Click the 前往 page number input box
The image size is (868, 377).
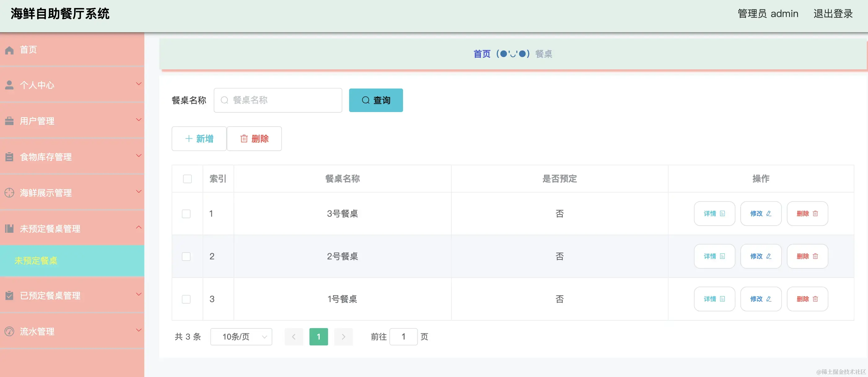coord(403,337)
